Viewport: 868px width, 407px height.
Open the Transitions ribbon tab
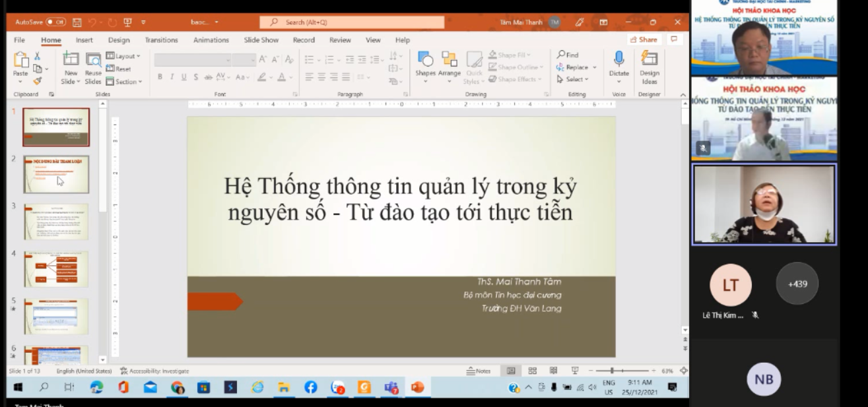[x=162, y=40]
